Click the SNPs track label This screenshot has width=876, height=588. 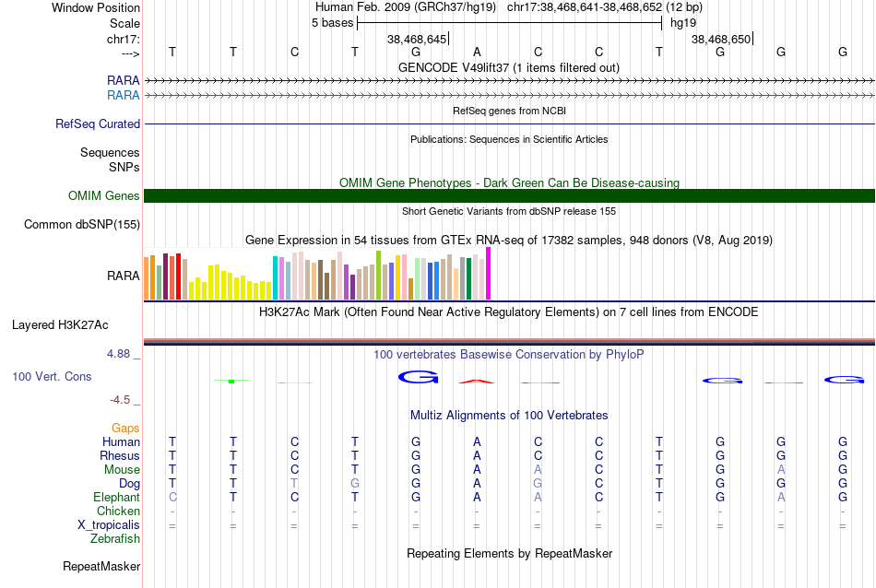tap(124, 167)
